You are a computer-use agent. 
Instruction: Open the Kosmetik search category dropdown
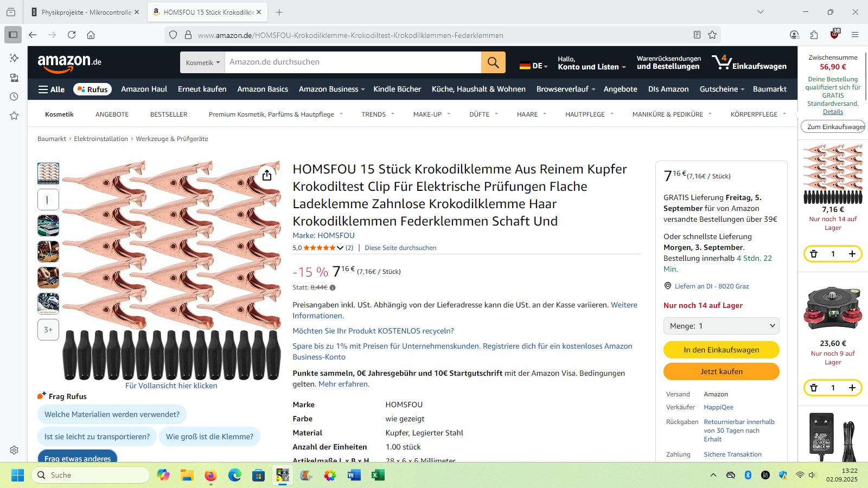(202, 62)
